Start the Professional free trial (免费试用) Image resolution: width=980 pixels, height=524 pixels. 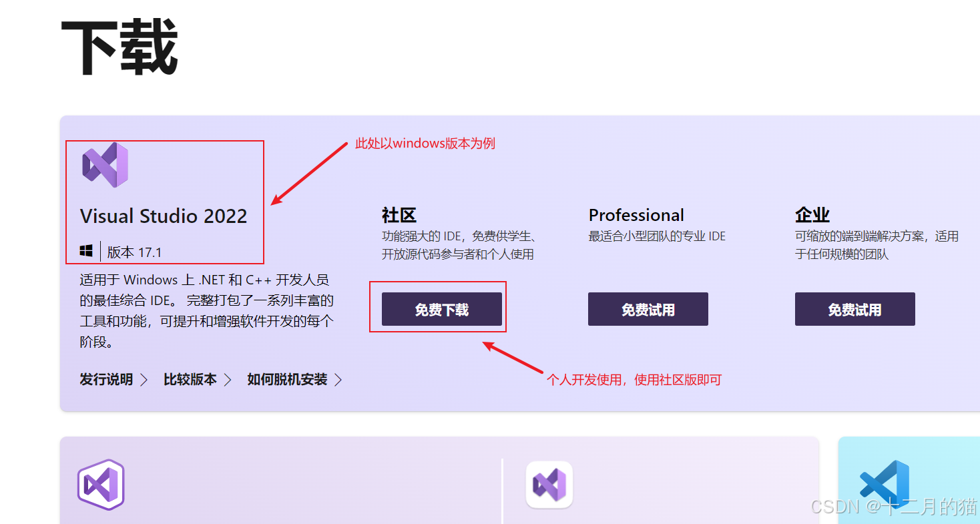648,309
